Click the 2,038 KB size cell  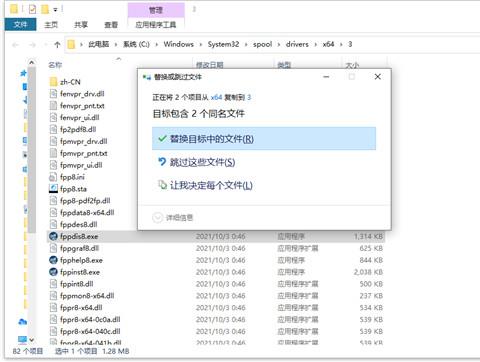click(x=368, y=272)
